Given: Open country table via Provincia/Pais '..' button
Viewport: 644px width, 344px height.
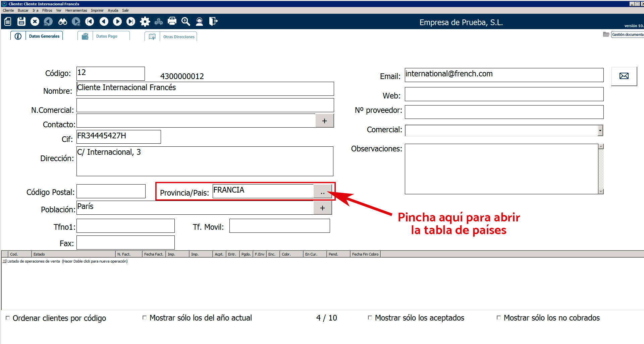Looking at the screenshot, I should [x=322, y=192].
